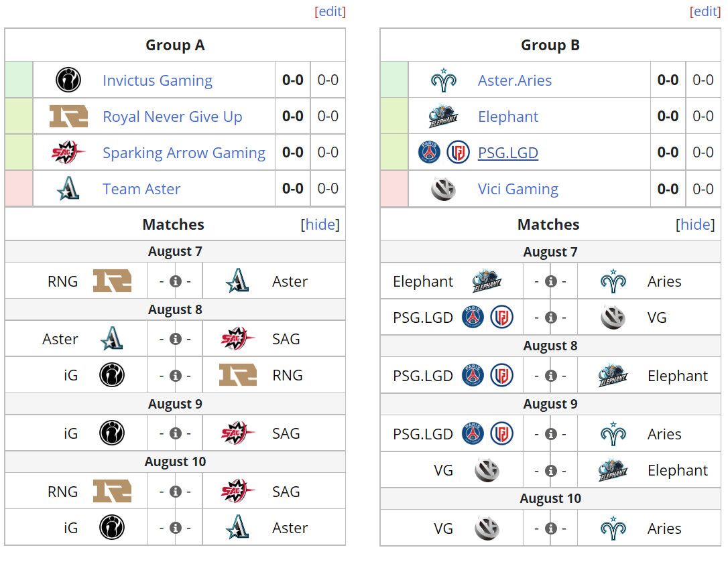Click the Royal Never Give Up logo in standings
Image resolution: width=728 pixels, height=572 pixels.
tap(69, 116)
